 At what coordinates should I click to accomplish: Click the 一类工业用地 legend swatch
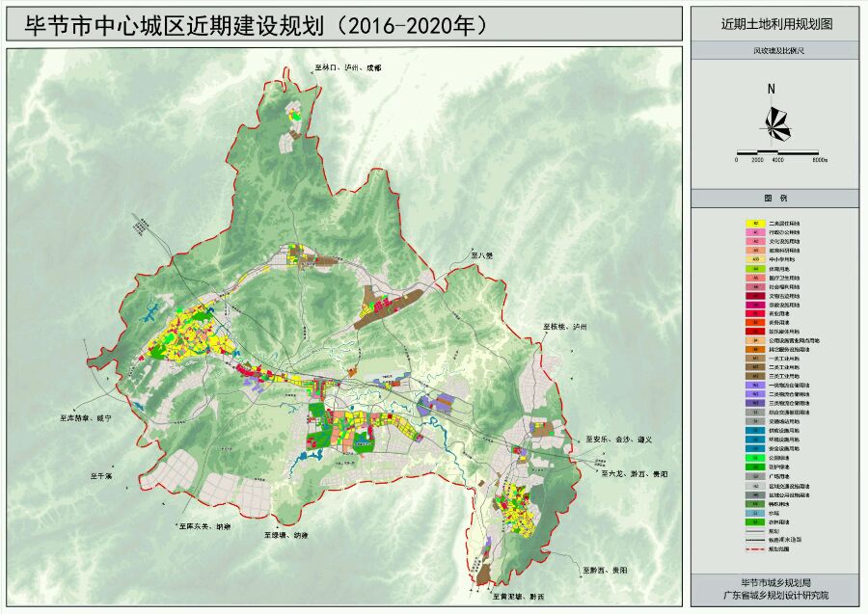click(x=756, y=359)
